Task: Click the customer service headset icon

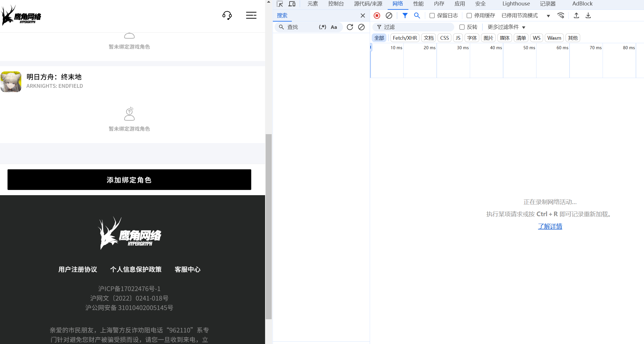Action: pyautogui.click(x=227, y=15)
